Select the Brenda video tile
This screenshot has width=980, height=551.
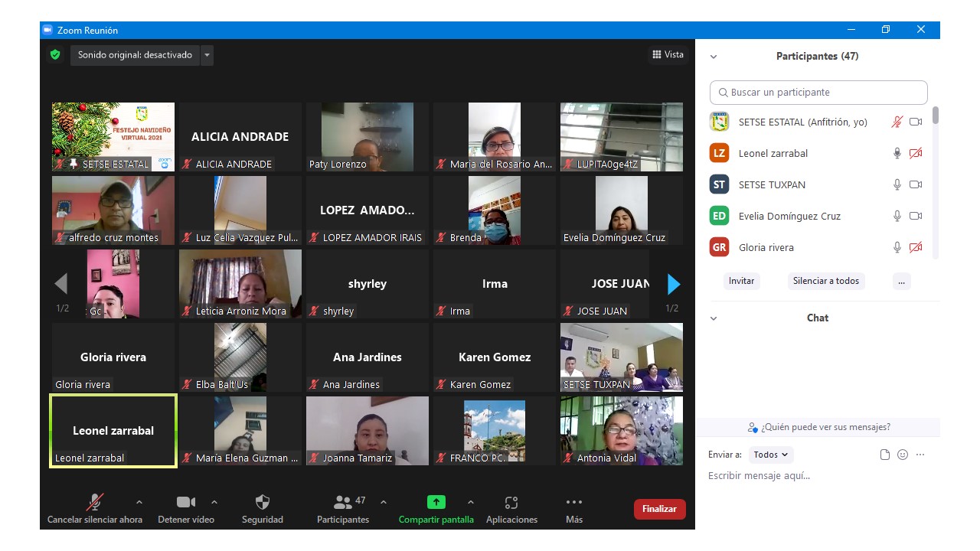click(x=495, y=210)
